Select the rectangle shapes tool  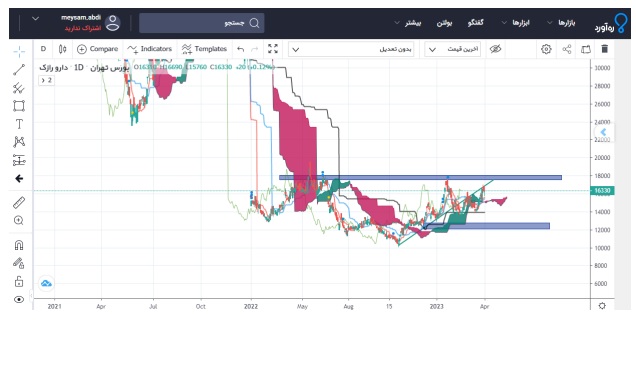point(19,106)
